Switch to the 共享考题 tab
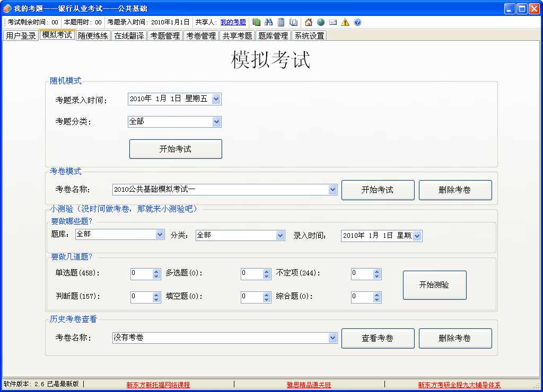 tap(237, 35)
